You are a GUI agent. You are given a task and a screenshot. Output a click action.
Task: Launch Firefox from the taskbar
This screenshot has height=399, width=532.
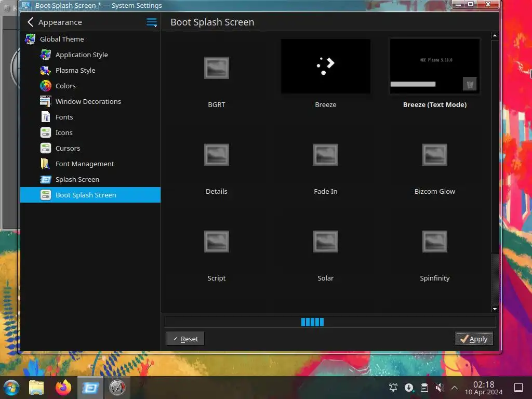click(x=63, y=388)
